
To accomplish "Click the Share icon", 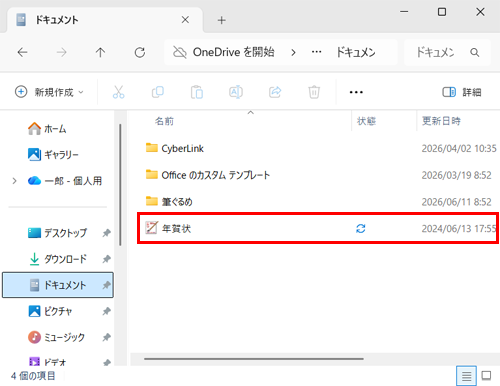I will [x=275, y=92].
